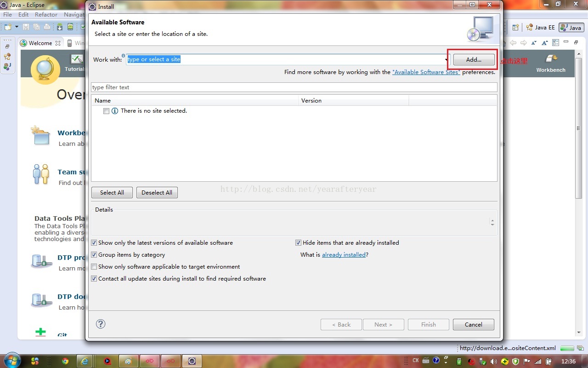Click the Details pane scroll stepper
588x368 pixels.
[x=492, y=222]
